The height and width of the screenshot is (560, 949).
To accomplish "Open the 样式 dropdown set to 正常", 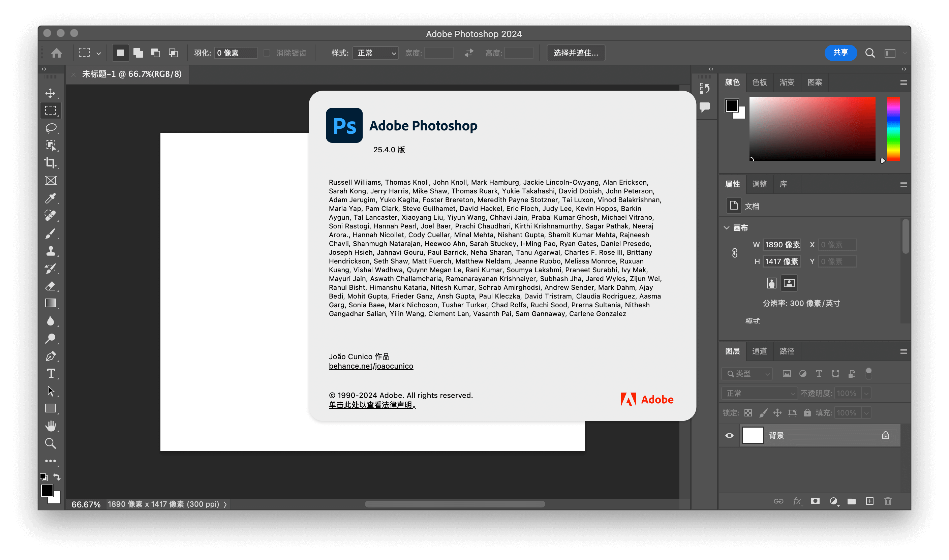I will pos(375,53).
